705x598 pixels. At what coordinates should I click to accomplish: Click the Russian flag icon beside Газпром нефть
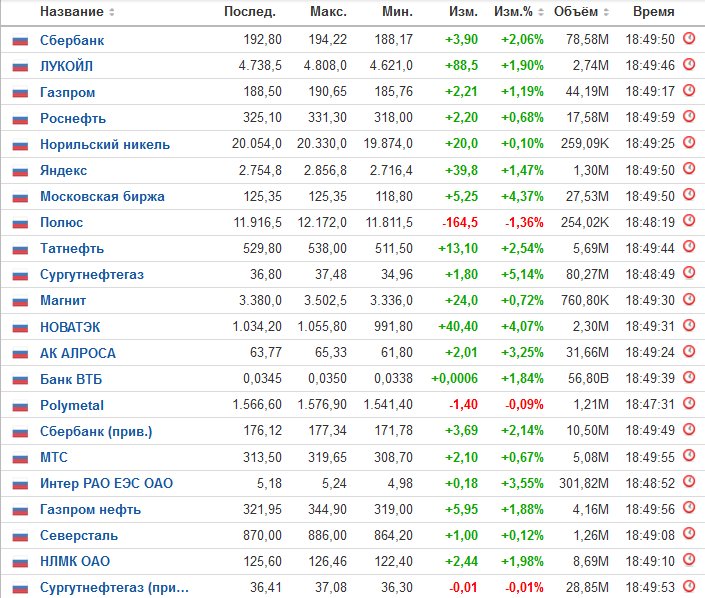click(x=20, y=510)
